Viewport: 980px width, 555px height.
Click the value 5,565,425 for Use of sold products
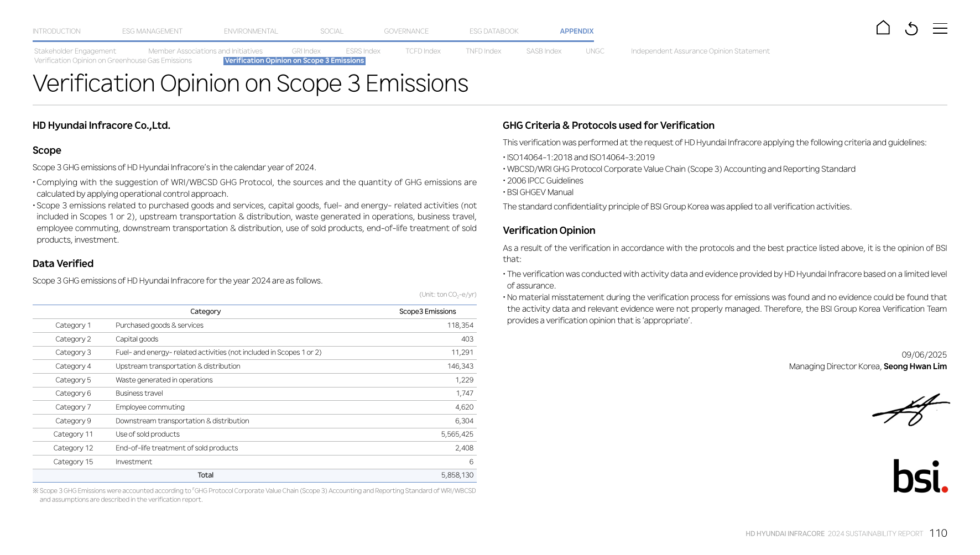click(x=457, y=434)
